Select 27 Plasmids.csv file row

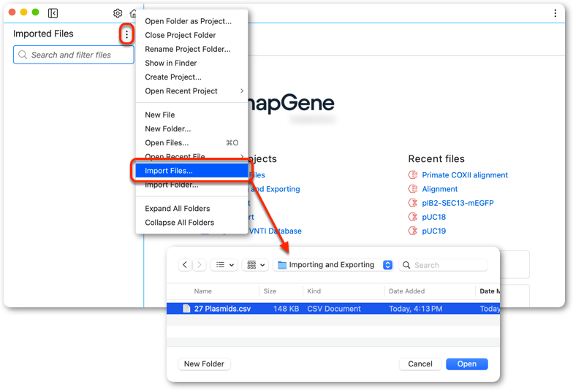pos(333,309)
